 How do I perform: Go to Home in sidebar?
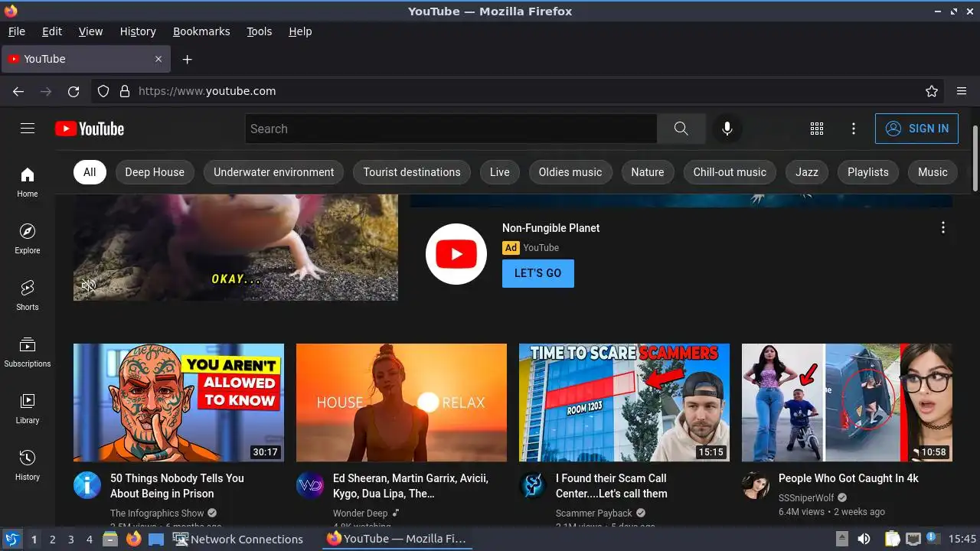(x=28, y=182)
